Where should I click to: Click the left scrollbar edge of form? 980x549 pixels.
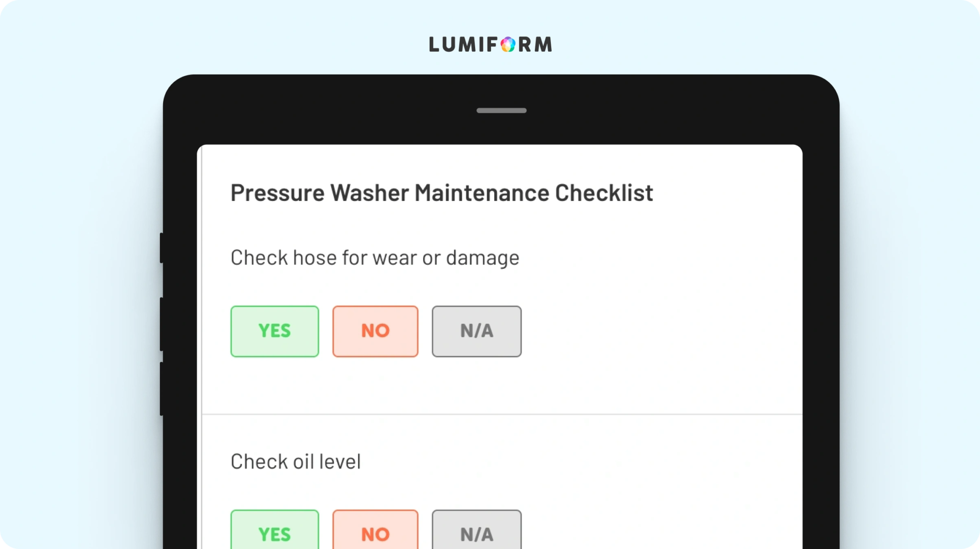(201, 347)
